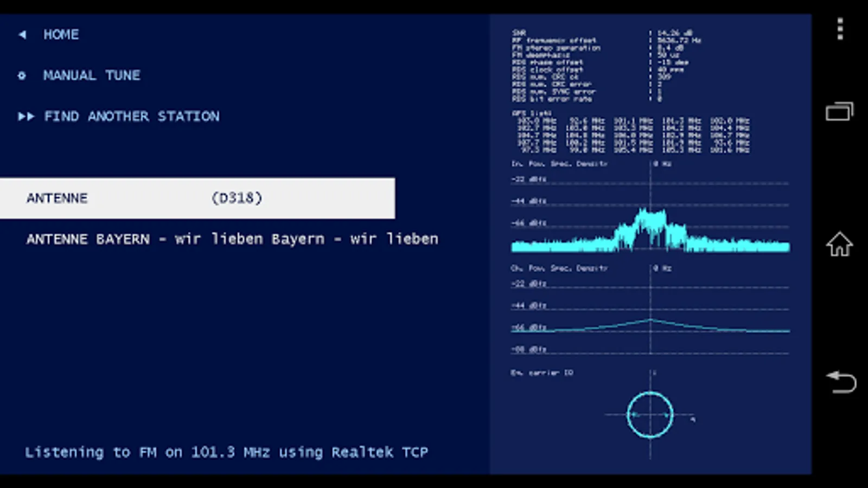Select the highlighted ANTENNE station name

[57, 198]
